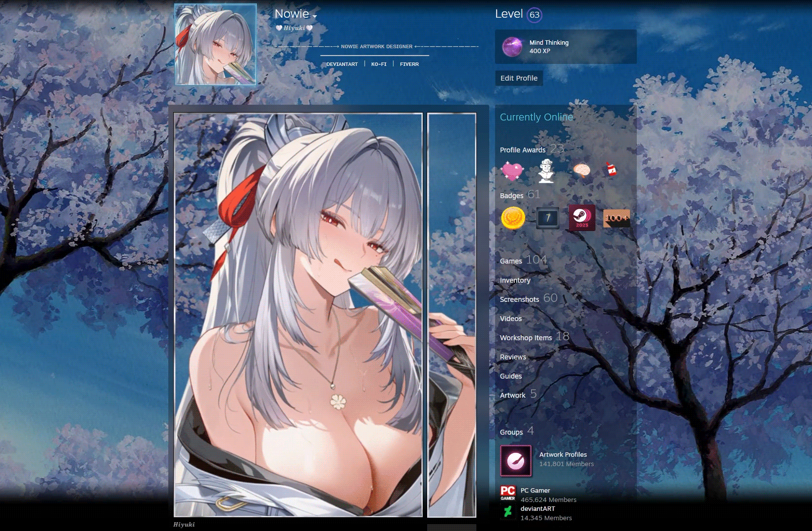Image resolution: width=812 pixels, height=531 pixels.
Task: Click the Steam 2025 badge icon
Action: (x=582, y=217)
